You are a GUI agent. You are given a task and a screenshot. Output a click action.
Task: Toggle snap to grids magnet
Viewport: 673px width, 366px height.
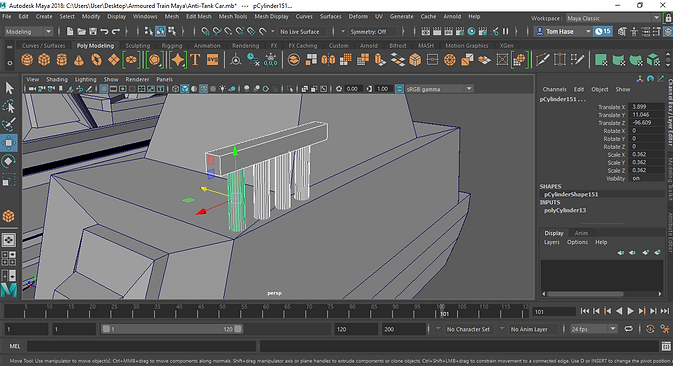pyautogui.click(x=205, y=31)
